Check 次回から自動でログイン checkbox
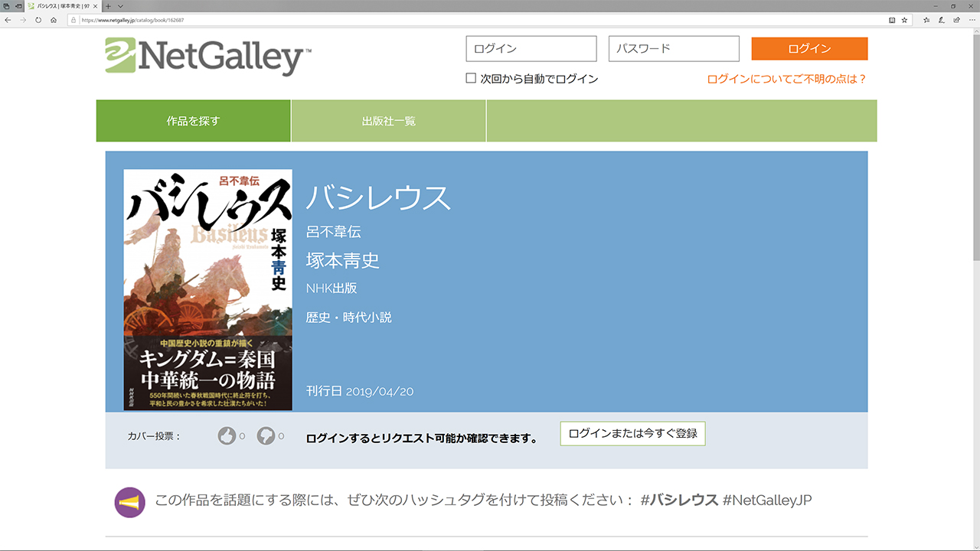The height and width of the screenshot is (551, 980). click(x=471, y=78)
